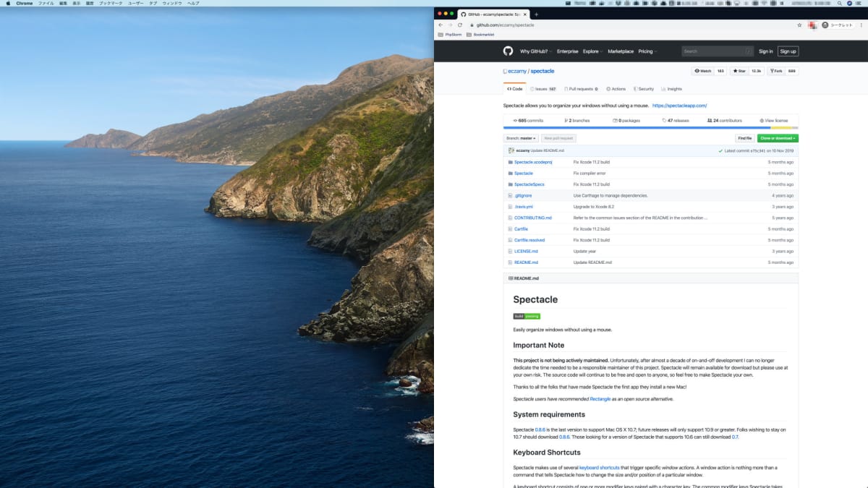
Task: Click the 689 forks count
Action: (x=792, y=71)
